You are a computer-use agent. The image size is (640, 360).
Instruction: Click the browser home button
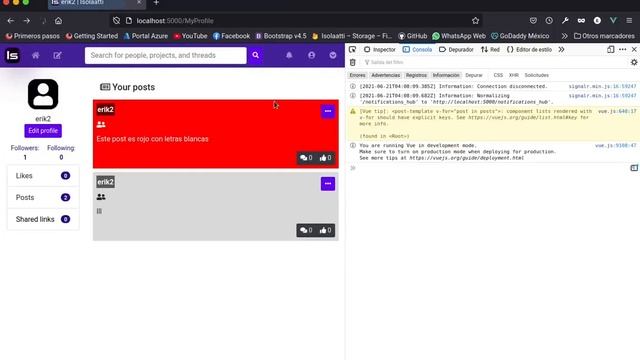click(58, 20)
